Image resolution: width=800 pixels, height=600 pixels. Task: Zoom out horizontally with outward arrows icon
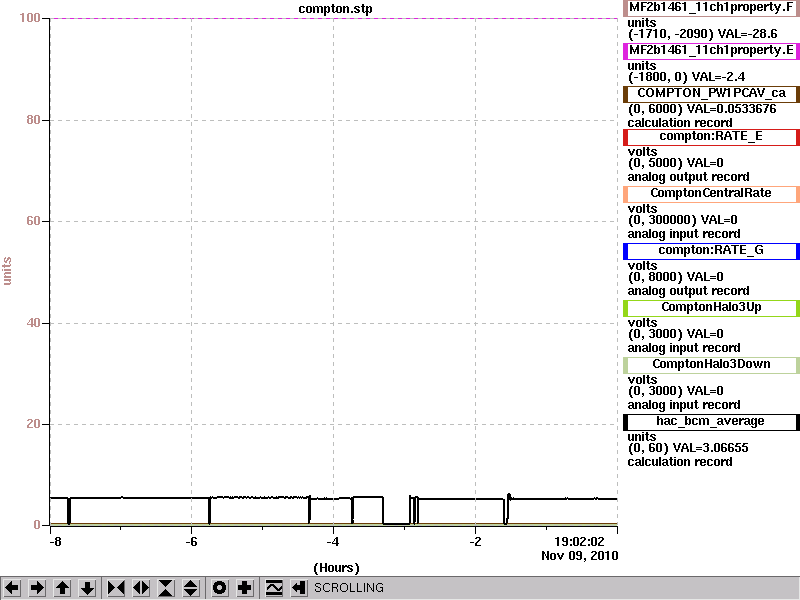[141, 588]
